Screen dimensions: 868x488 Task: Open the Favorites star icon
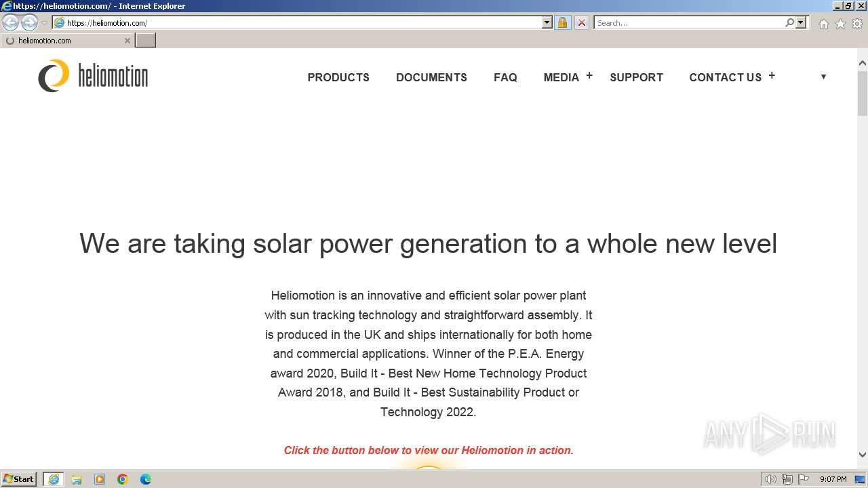tap(840, 24)
